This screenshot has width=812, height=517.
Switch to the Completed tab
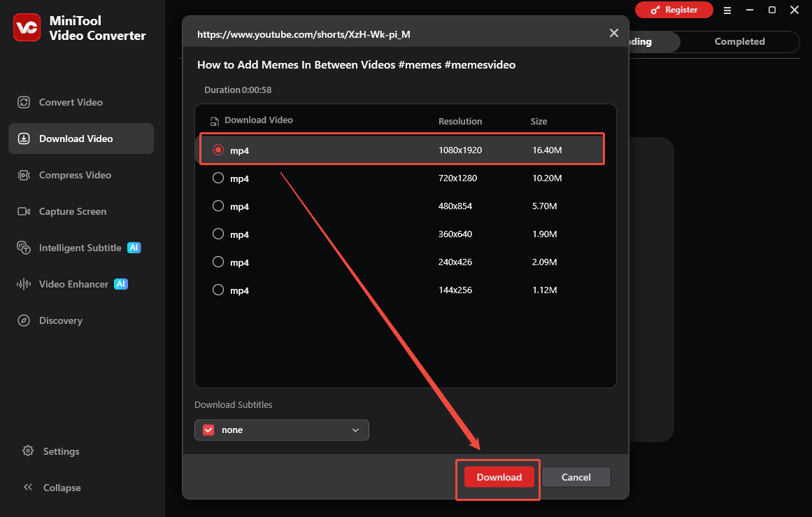tap(739, 41)
